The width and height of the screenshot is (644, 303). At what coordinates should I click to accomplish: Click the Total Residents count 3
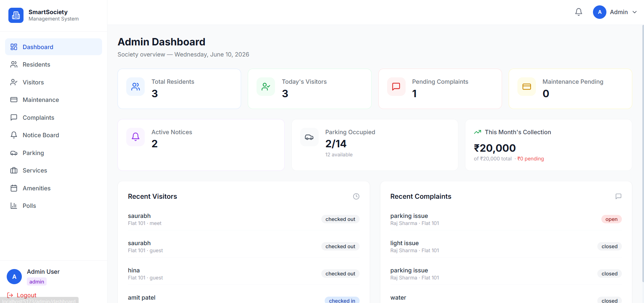[x=154, y=93]
